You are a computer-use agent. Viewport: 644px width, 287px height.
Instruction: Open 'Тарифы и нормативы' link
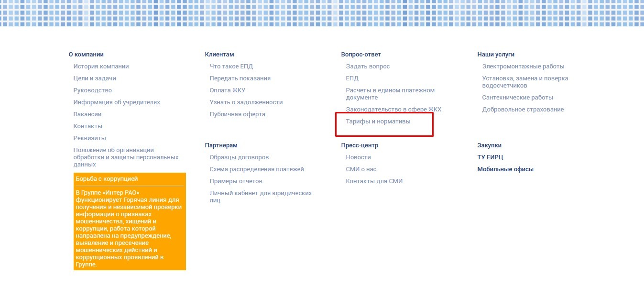coord(378,121)
